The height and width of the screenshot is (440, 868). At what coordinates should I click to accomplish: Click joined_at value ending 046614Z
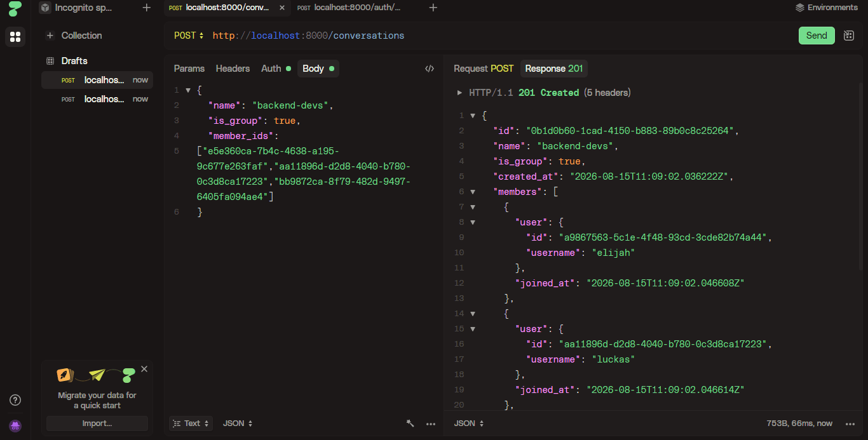point(665,390)
